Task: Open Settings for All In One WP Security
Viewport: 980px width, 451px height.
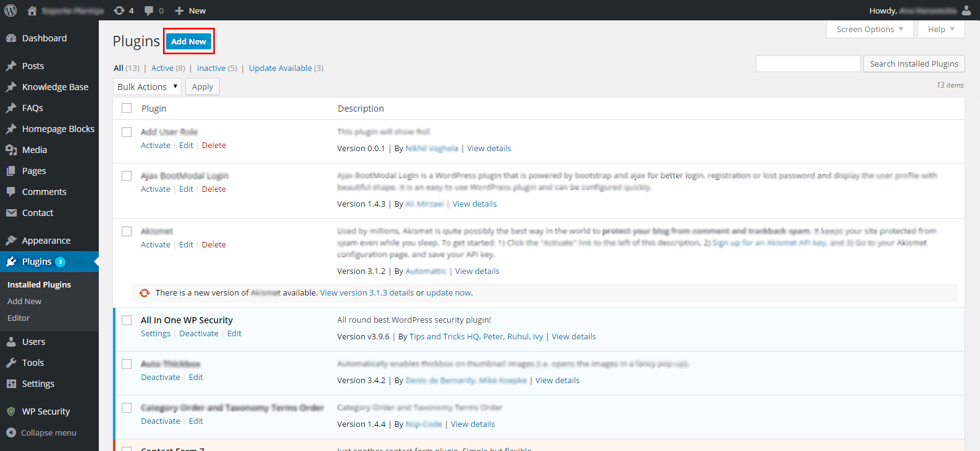Action: click(156, 334)
